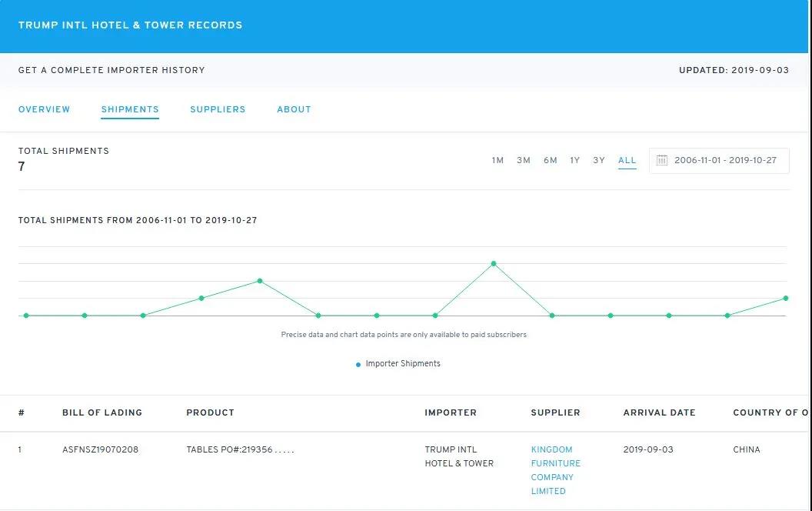Select the ALL time range
Image resolution: width=812 pixels, height=511 pixels.
pos(627,160)
